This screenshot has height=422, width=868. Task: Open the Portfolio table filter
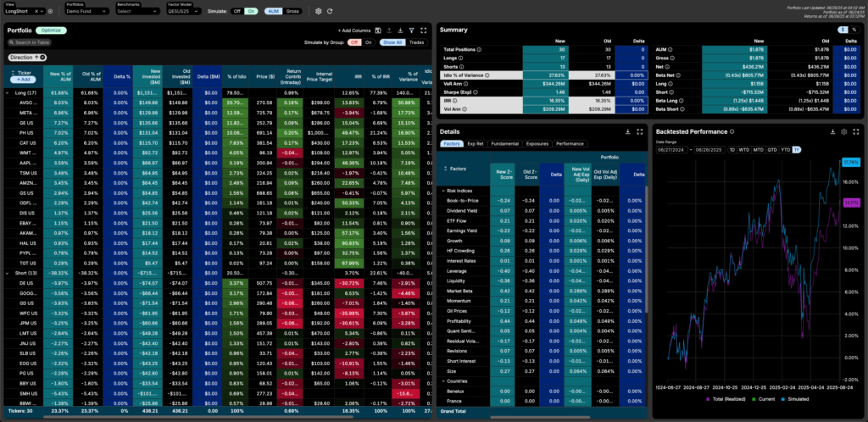pos(411,31)
